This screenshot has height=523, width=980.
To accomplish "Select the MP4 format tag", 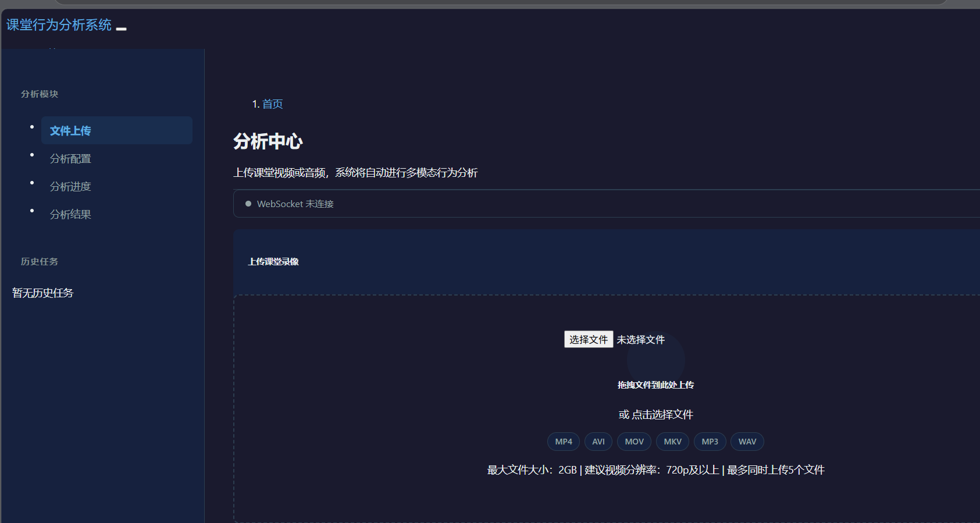I will point(563,442).
